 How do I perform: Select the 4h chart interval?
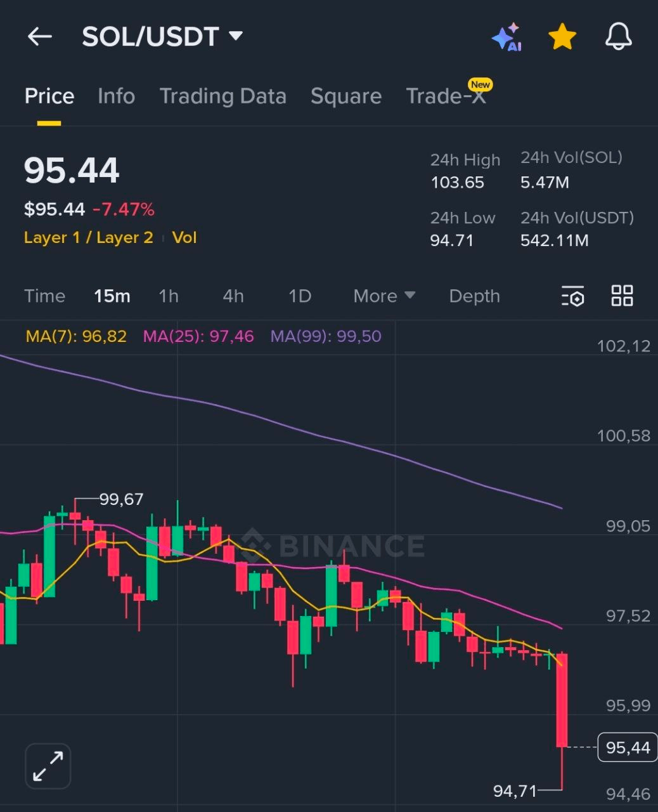pos(233,296)
